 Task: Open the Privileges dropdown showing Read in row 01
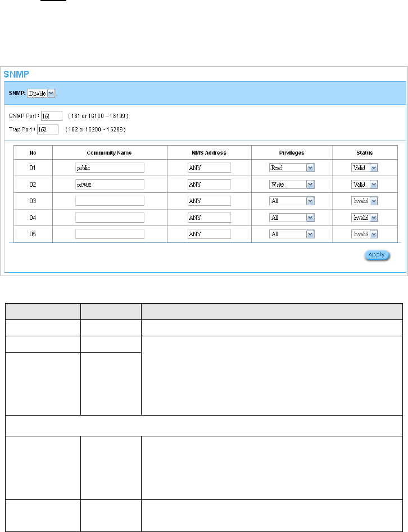pyautogui.click(x=292, y=168)
